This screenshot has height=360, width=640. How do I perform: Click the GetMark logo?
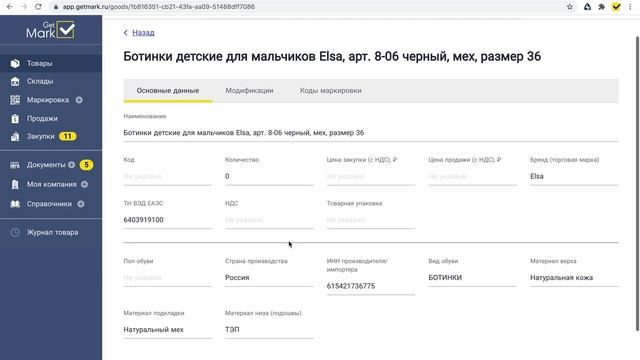pos(51,30)
